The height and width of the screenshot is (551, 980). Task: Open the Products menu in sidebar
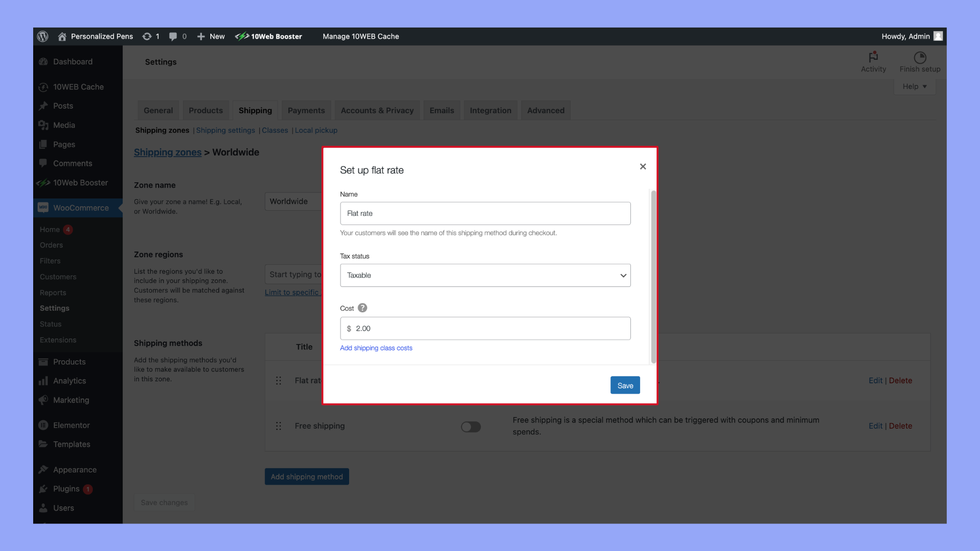coord(69,362)
